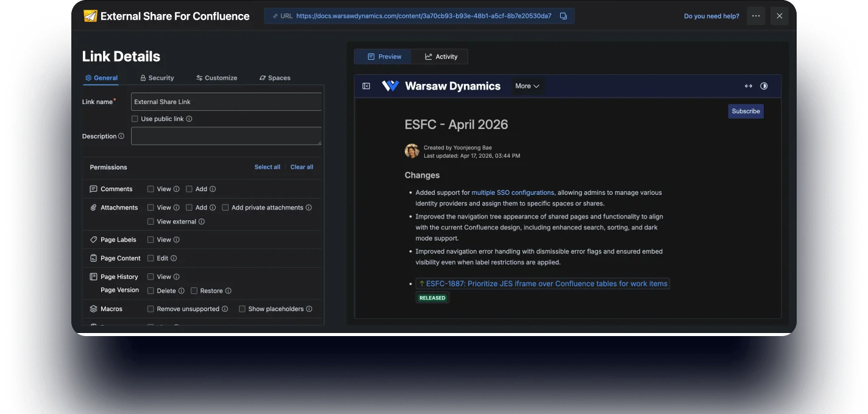Open the three-dot more options menu

(x=756, y=16)
